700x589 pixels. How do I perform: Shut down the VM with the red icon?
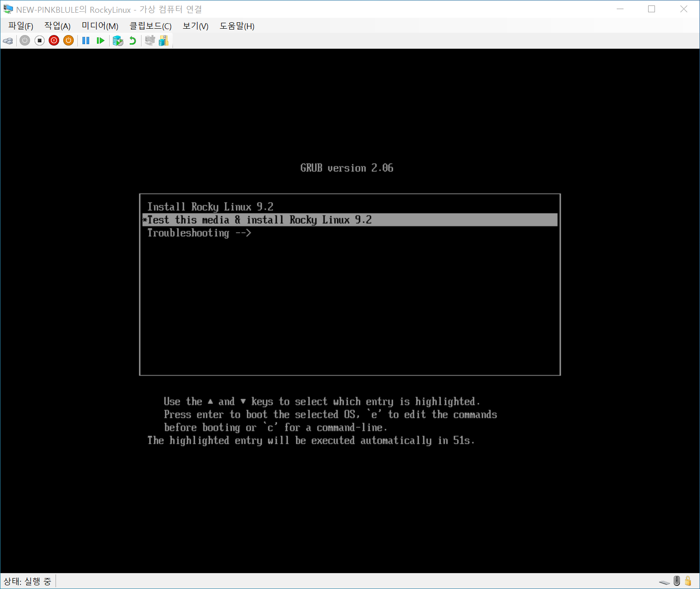click(x=54, y=41)
